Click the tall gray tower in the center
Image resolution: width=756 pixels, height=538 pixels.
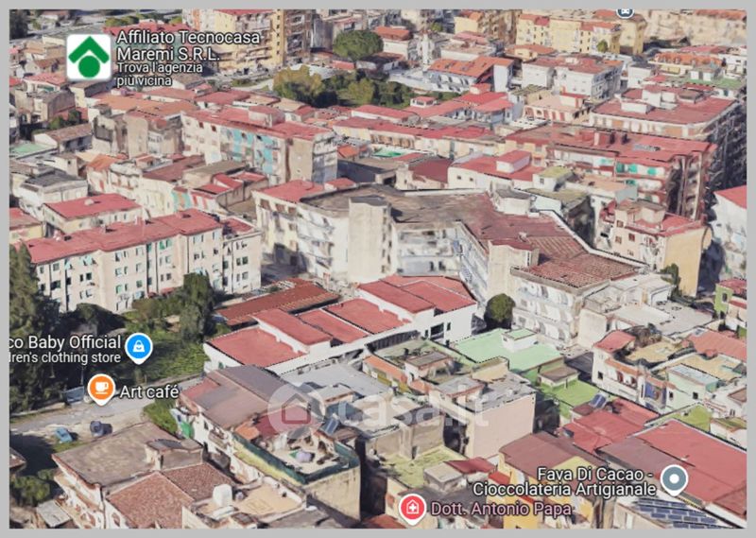(369, 238)
